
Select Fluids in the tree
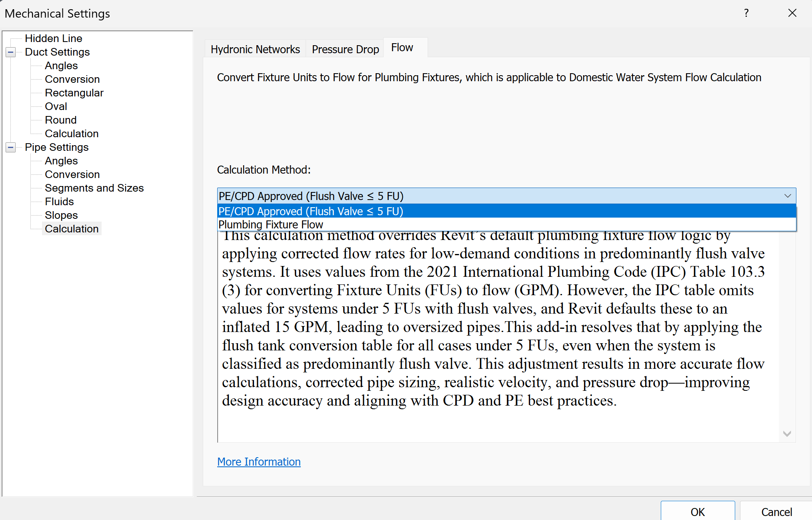[59, 202]
